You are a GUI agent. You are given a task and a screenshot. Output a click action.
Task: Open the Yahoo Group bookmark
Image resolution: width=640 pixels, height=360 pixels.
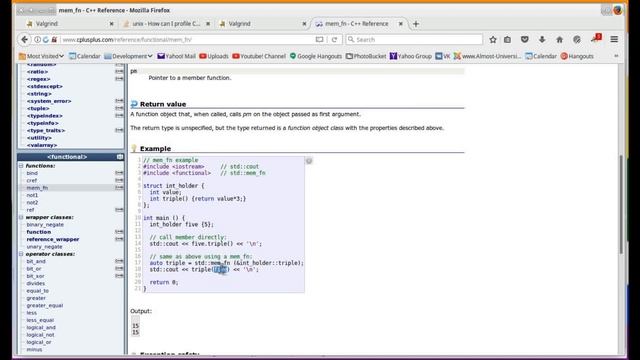pos(411,56)
